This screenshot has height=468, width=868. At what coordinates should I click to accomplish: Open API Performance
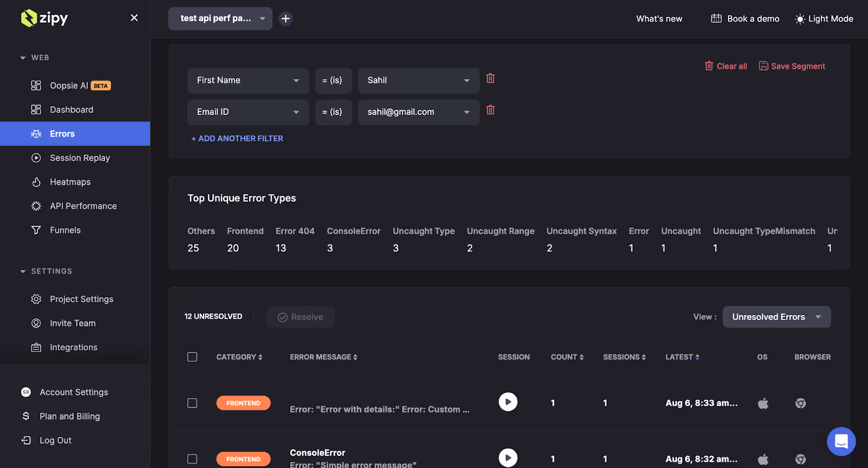pos(75,206)
